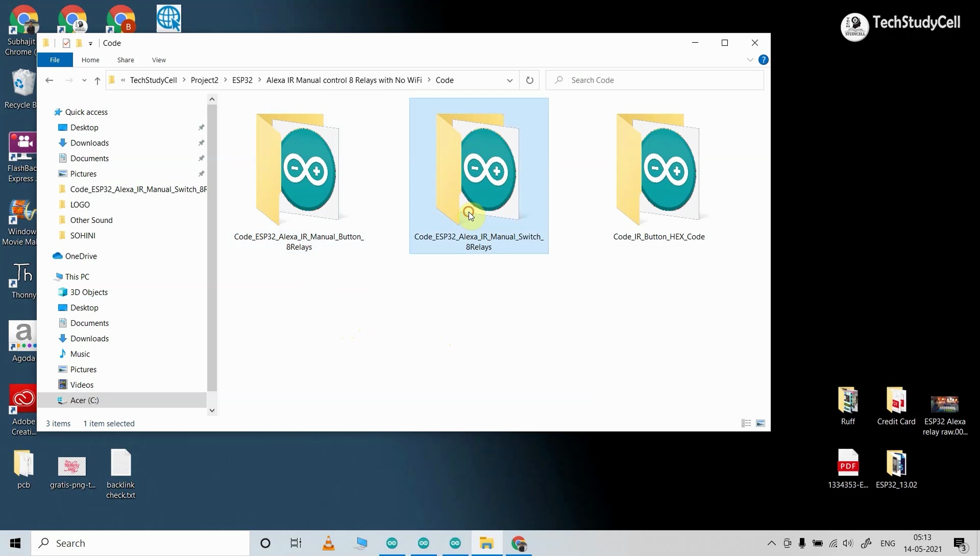Viewport: 980px width, 556px height.
Task: Open the Code_ESP32_Alexa_IR_Manual_Button_8Relays folder
Action: tap(299, 176)
